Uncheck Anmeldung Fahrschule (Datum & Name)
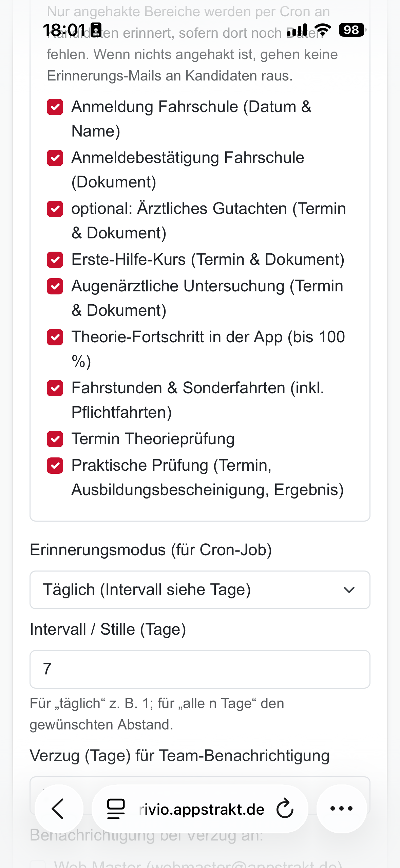This screenshot has width=400, height=868. pos(55,107)
